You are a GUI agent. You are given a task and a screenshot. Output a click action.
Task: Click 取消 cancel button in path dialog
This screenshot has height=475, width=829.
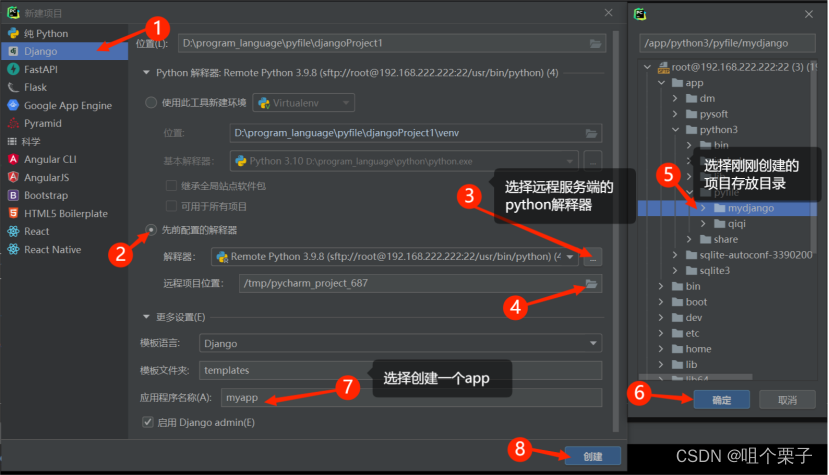787,400
